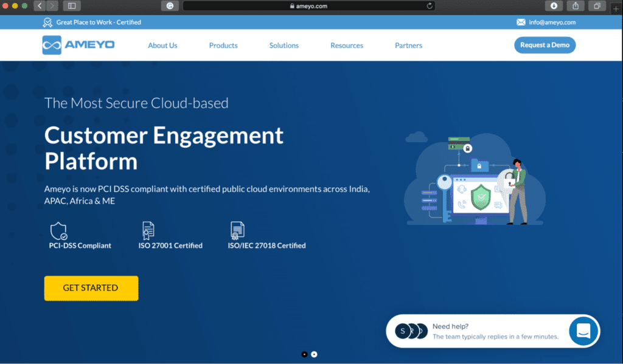The width and height of the screenshot is (623, 364).
Task: Toggle the Safari sidebar icon
Action: click(x=72, y=5)
